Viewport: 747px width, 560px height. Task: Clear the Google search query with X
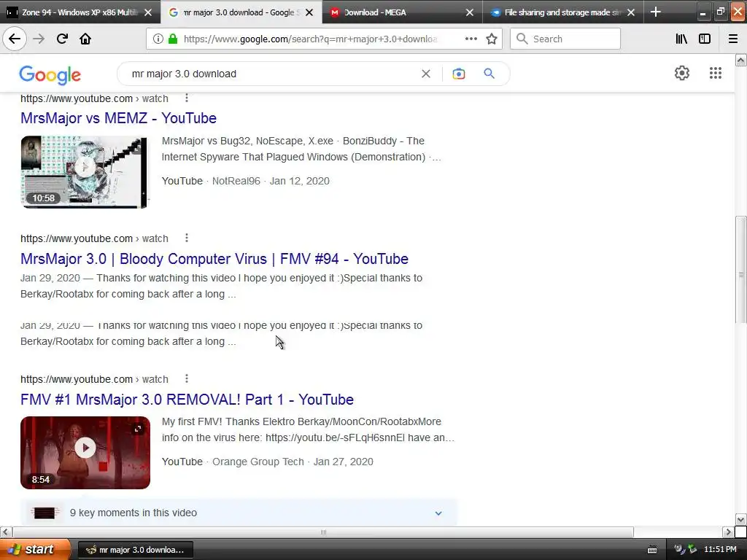pos(426,74)
